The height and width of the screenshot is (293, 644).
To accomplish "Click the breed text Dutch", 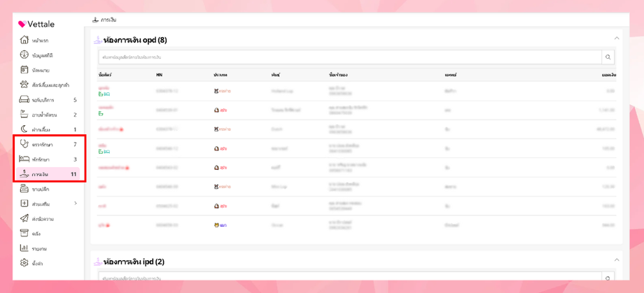I will coord(276,129).
